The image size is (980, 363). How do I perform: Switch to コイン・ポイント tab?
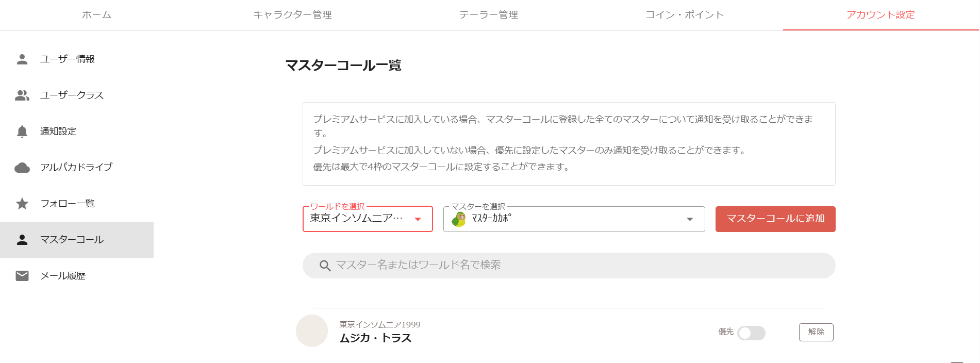point(685,15)
